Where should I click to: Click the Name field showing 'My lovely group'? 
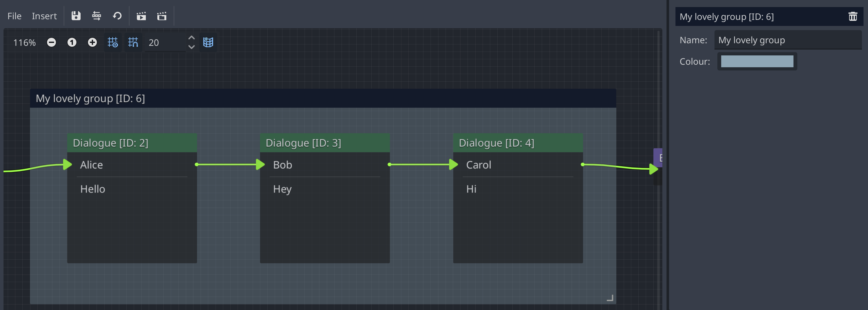788,40
